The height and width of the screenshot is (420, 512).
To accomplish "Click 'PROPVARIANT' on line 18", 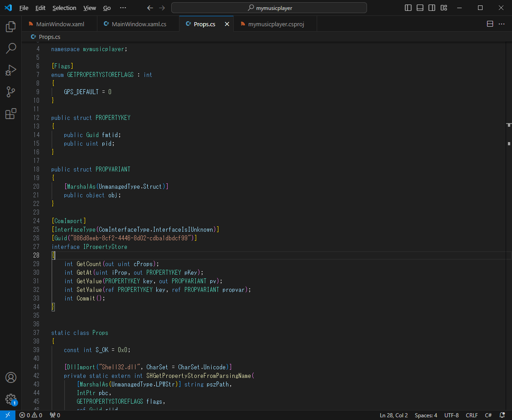I will click(113, 169).
